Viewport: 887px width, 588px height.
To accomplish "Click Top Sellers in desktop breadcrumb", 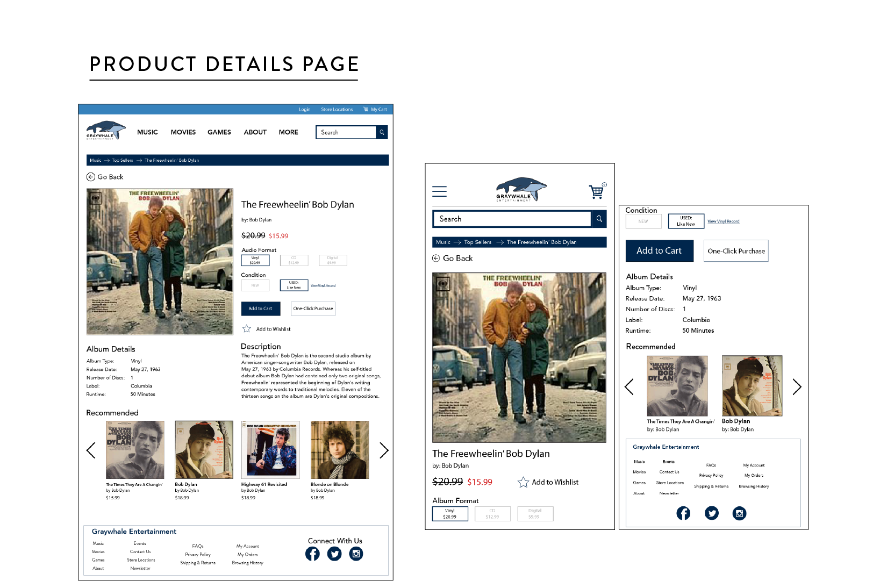I will 123,160.
